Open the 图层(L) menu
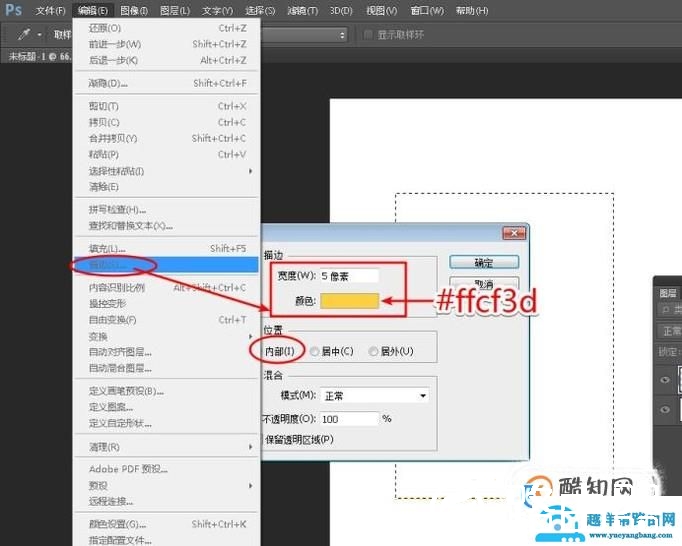The width and height of the screenshot is (682, 546). pyautogui.click(x=175, y=10)
